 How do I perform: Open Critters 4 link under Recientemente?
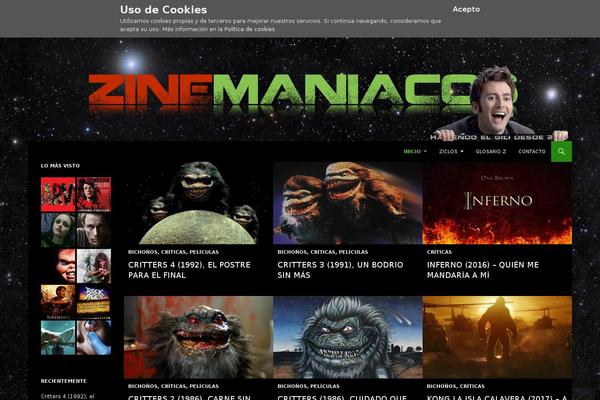[67, 397]
